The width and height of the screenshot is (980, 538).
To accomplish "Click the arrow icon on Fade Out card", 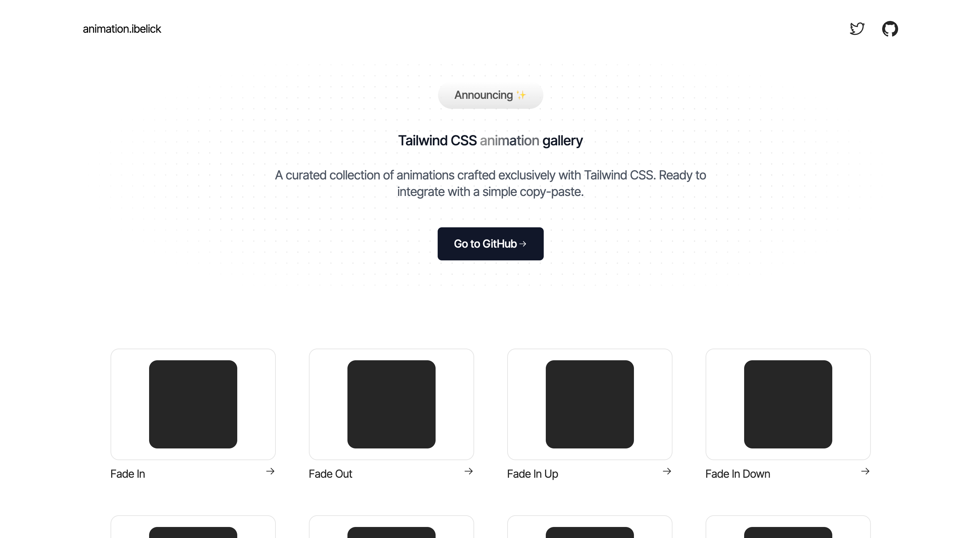I will click(469, 472).
